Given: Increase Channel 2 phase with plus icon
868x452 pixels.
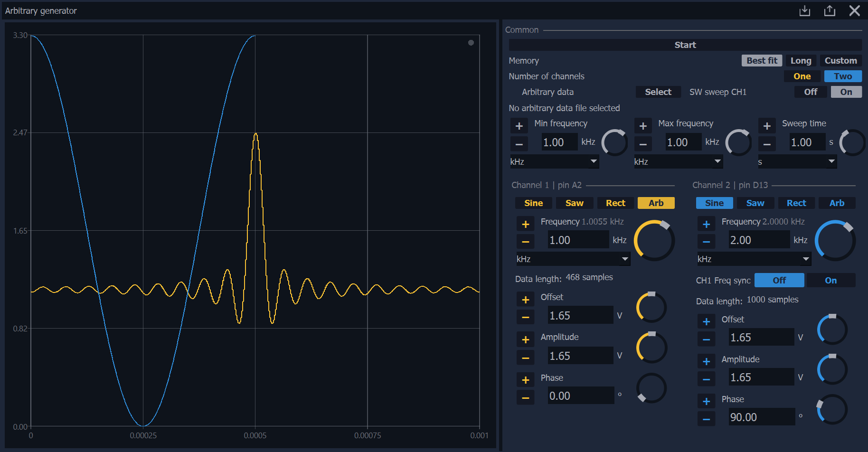Looking at the screenshot, I should tap(706, 401).
